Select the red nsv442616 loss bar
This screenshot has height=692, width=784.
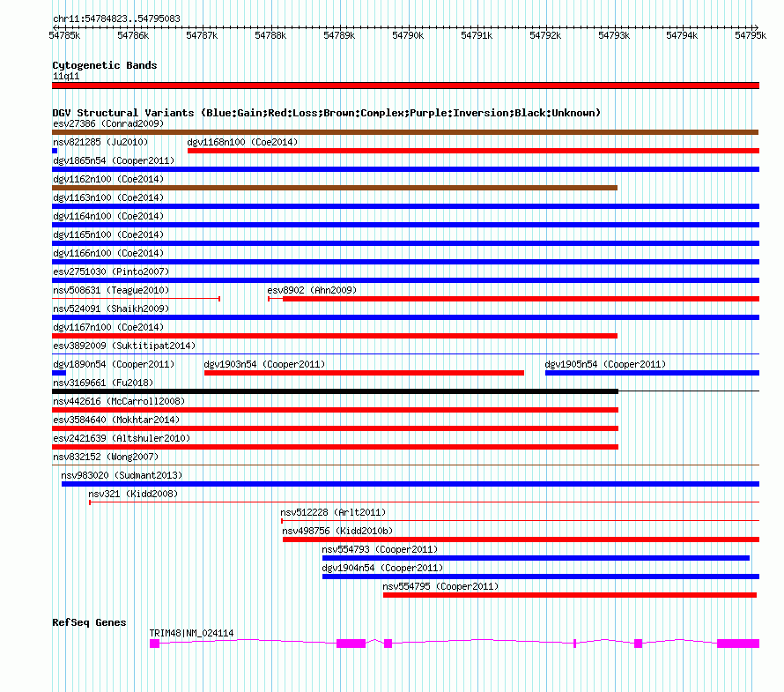pos(335,410)
